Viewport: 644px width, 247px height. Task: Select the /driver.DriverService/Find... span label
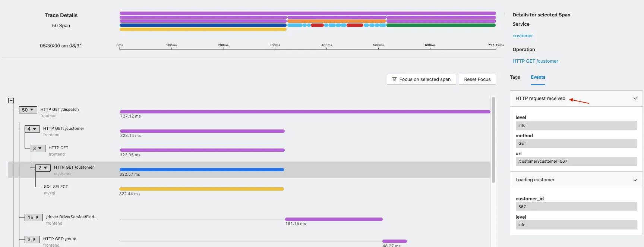point(72,217)
